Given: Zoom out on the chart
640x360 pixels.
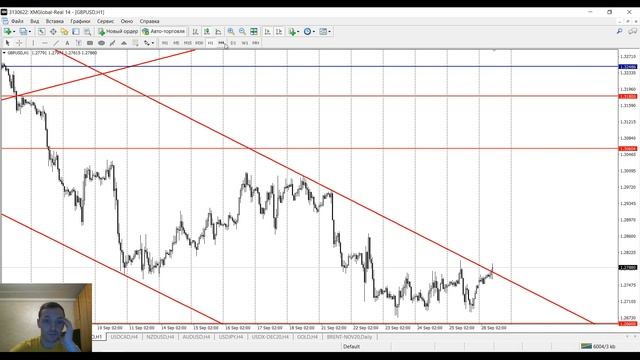Looking at the screenshot, I should (x=242, y=31).
